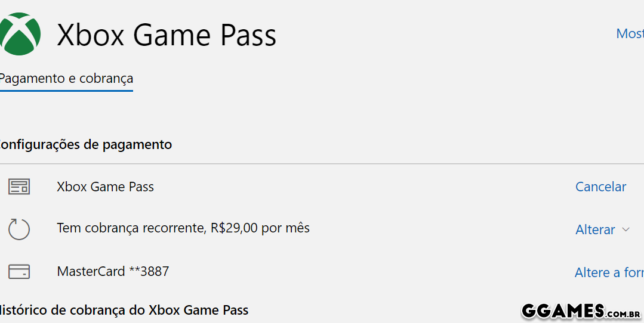The height and width of the screenshot is (323, 644).
Task: Click the large Xbox Game Pass page title
Action: [x=167, y=35]
